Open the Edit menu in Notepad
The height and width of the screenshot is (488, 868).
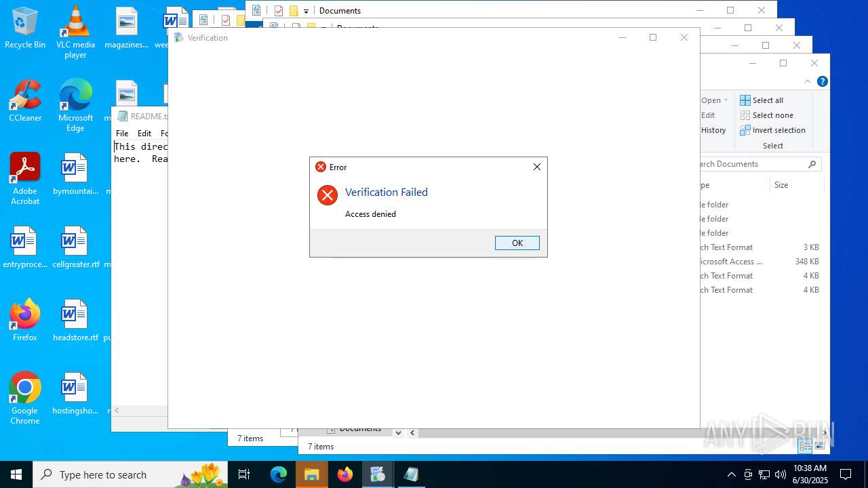click(x=144, y=134)
